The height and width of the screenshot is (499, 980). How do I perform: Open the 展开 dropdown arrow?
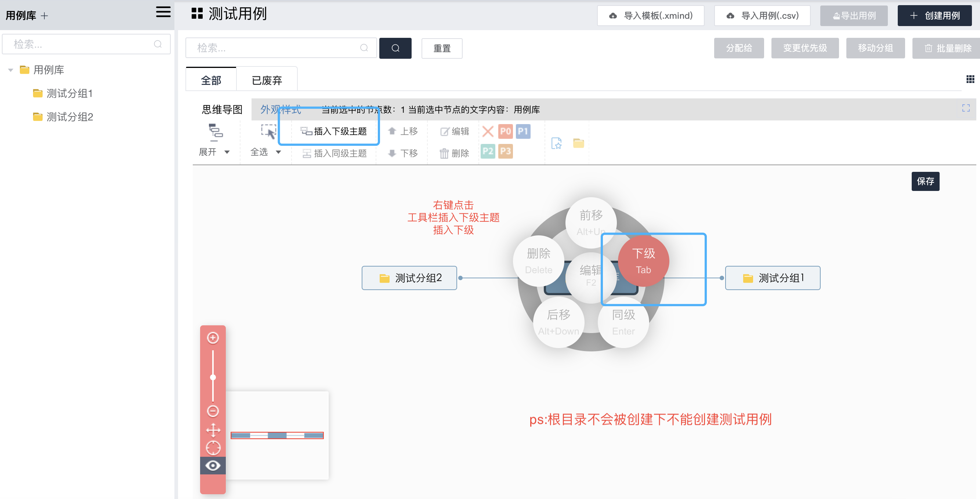click(227, 152)
